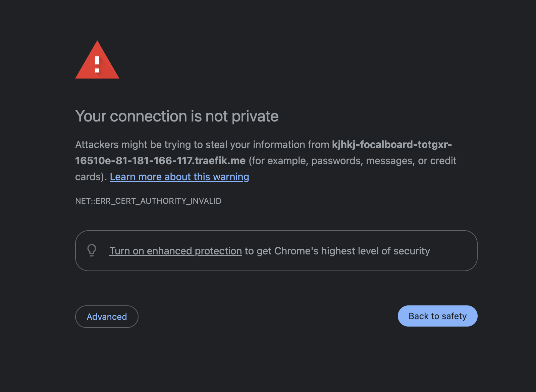
Task: Click the lightbulb icon in the protection box
Action: (92, 250)
